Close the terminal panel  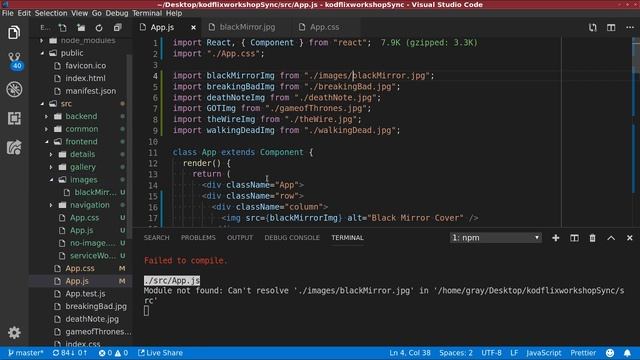[x=629, y=238]
